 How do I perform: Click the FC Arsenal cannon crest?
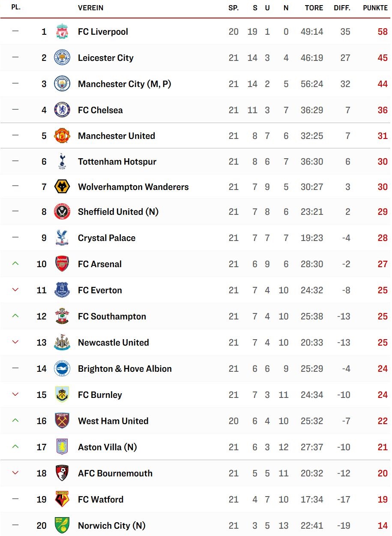point(62,264)
